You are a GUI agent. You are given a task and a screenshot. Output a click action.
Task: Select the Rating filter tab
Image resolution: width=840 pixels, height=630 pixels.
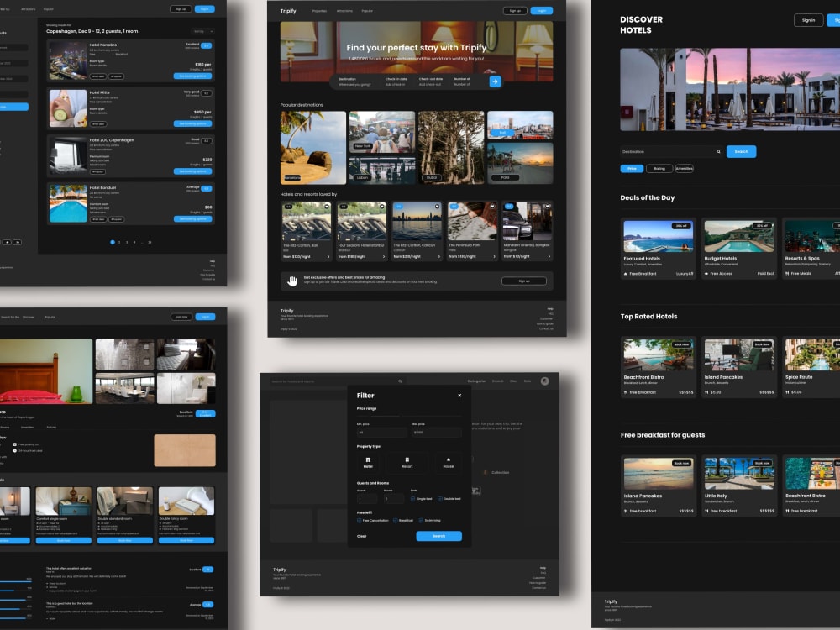659,168
